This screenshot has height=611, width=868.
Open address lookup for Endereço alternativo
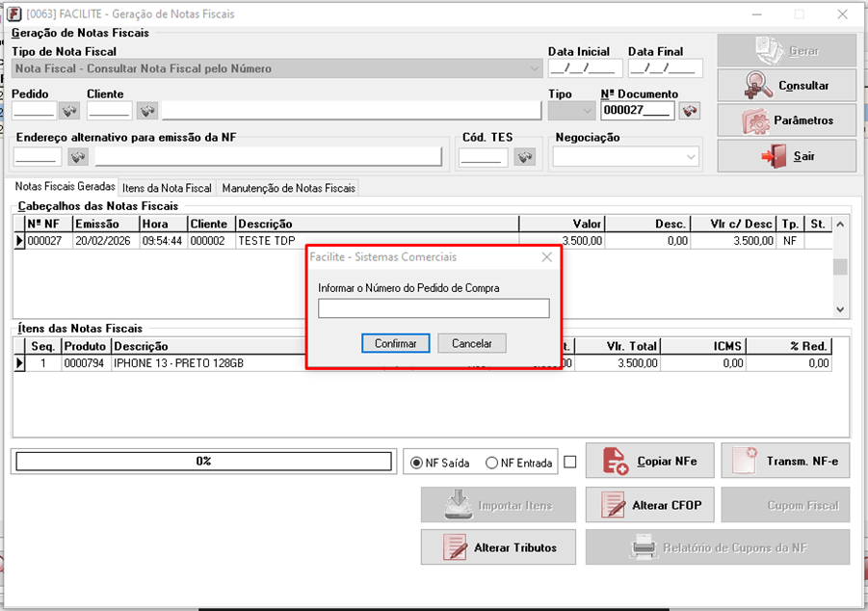point(77,156)
